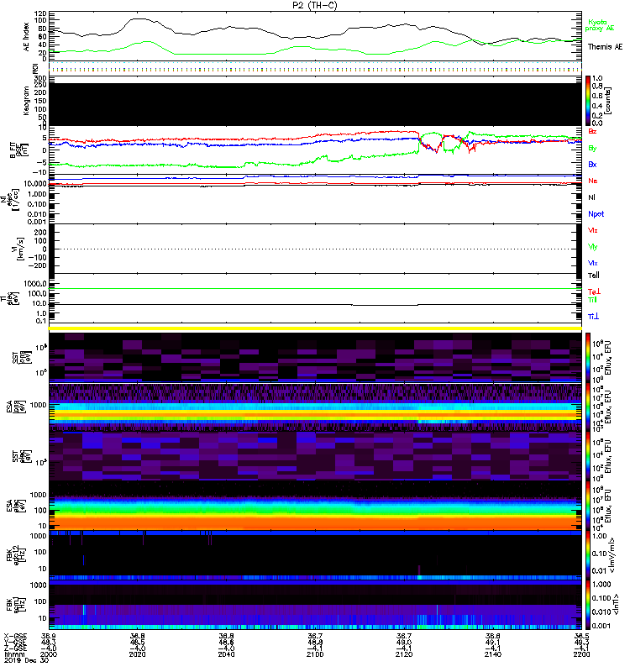Image resolution: width=630 pixels, height=672 pixels.
Task: Click the "<|nT|>" colorbar unit label
Action: (x=616, y=604)
